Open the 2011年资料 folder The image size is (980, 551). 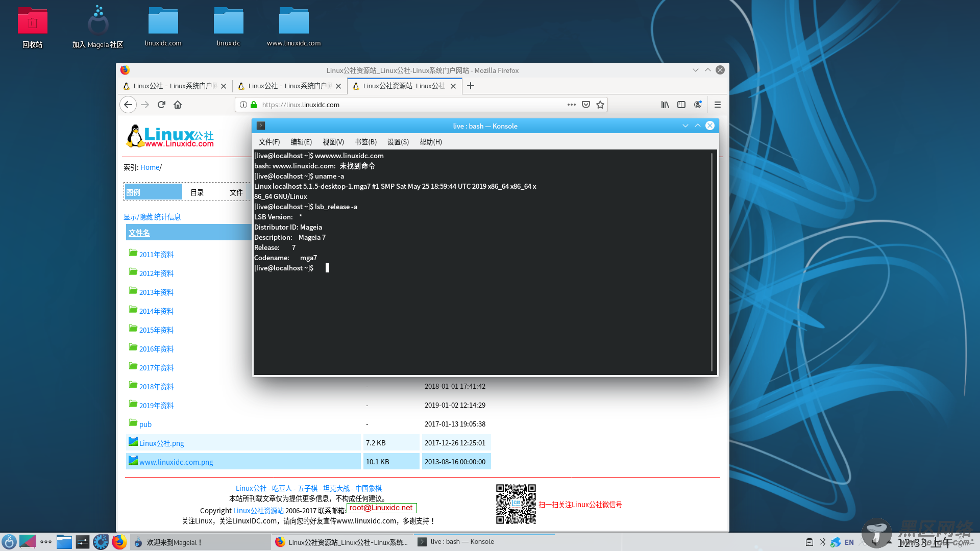click(x=156, y=255)
